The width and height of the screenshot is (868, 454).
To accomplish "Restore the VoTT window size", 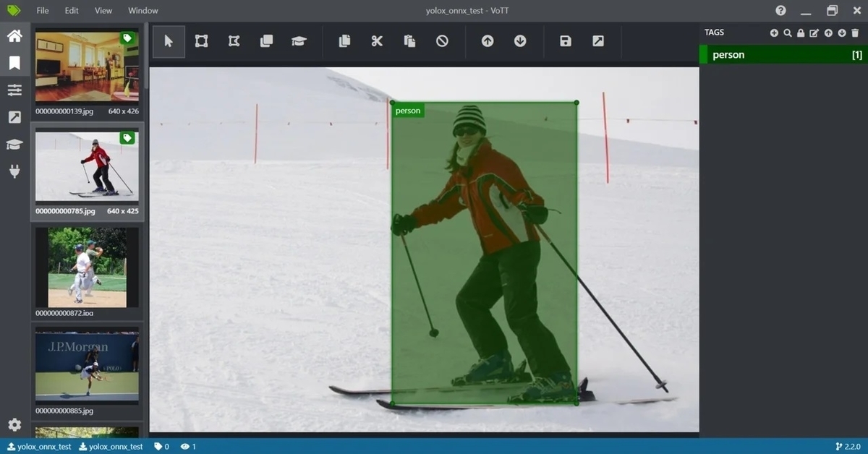I will click(832, 11).
